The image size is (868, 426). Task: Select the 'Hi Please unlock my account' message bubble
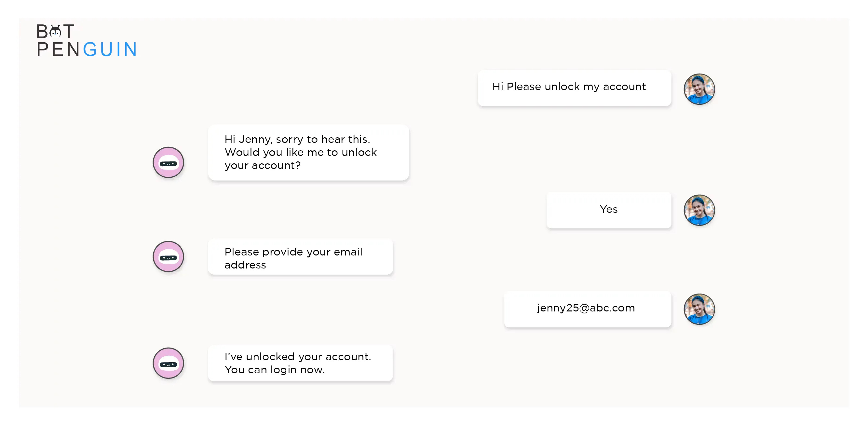pos(574,88)
